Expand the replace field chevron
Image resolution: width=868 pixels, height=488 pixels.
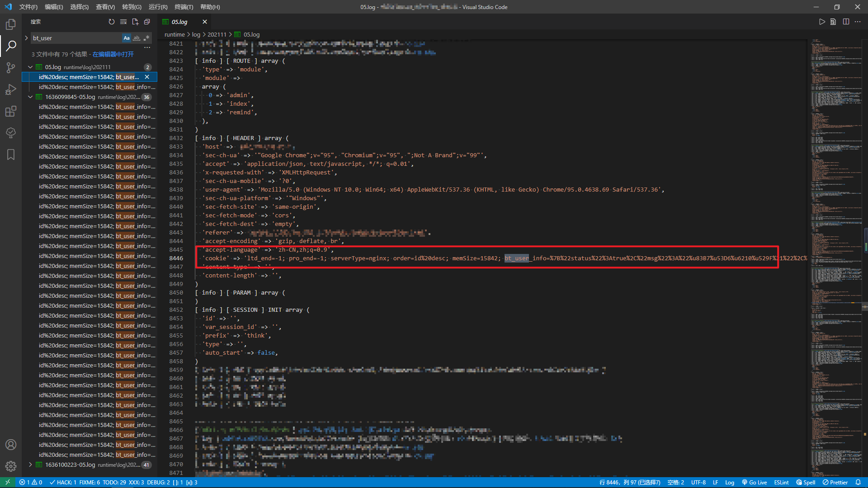[x=26, y=38]
